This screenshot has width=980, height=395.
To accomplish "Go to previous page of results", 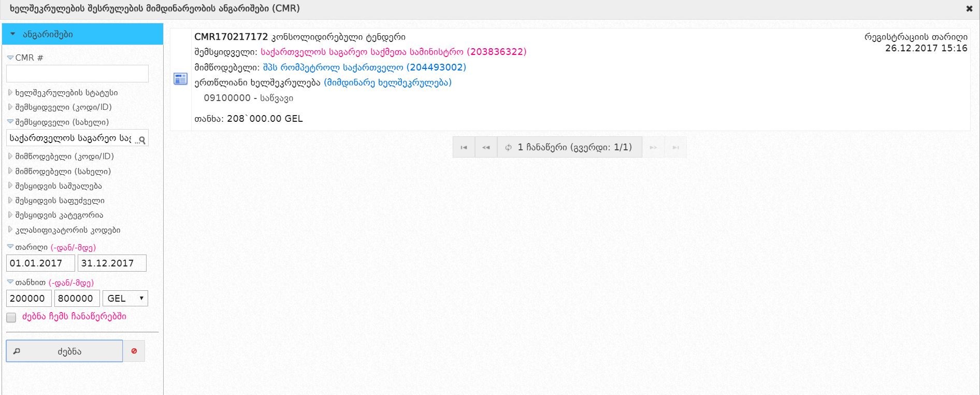I will pyautogui.click(x=486, y=148).
